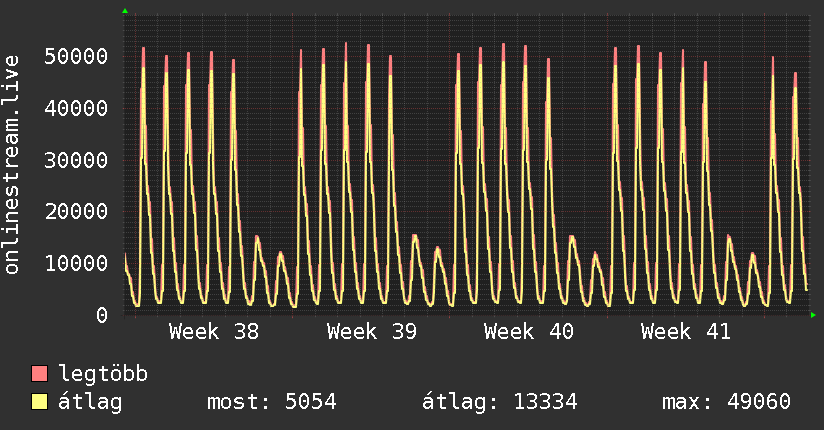Viewport: 824px width, 430px height.
Task: Click the onlinestream.live vertical axis title
Action: point(12,165)
